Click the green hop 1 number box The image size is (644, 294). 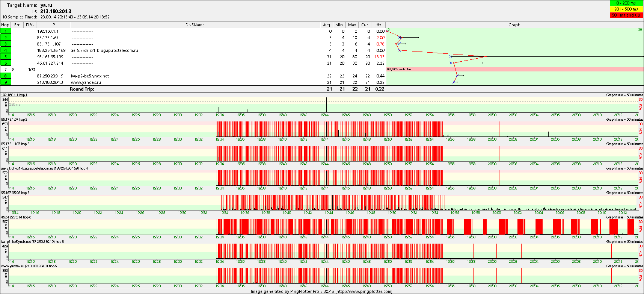(6, 31)
